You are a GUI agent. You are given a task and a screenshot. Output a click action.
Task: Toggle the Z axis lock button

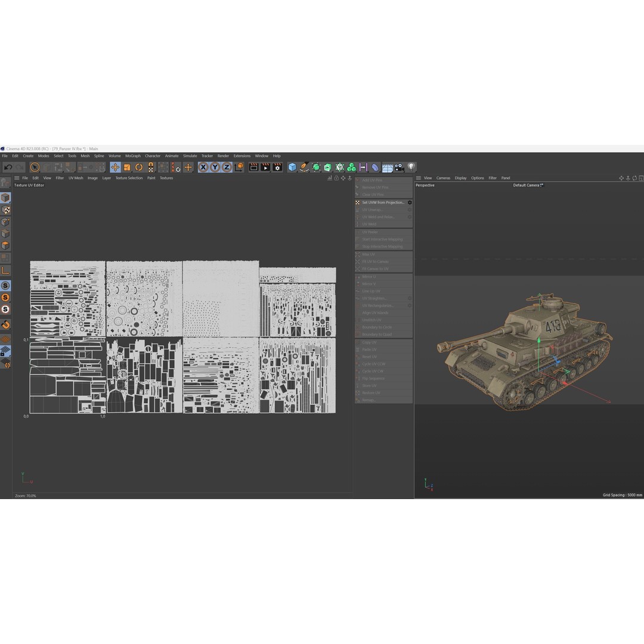click(225, 167)
